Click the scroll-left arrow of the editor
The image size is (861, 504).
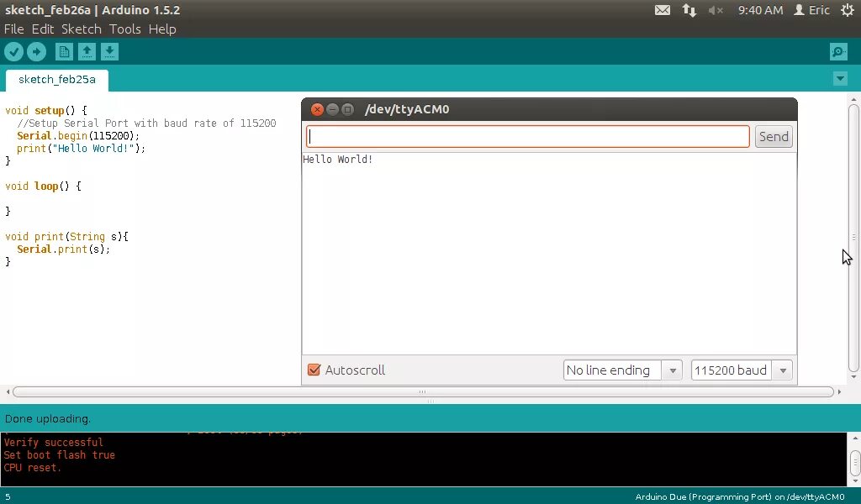coord(8,391)
